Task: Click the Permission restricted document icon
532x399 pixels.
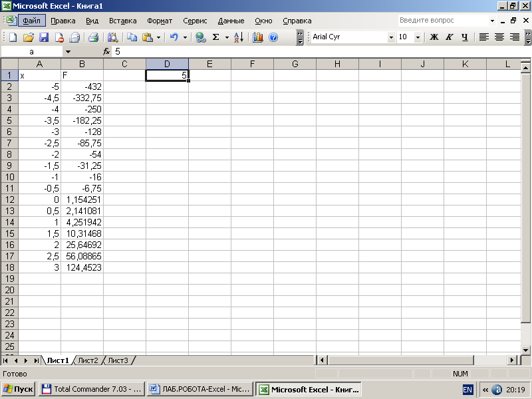Action: [59, 37]
